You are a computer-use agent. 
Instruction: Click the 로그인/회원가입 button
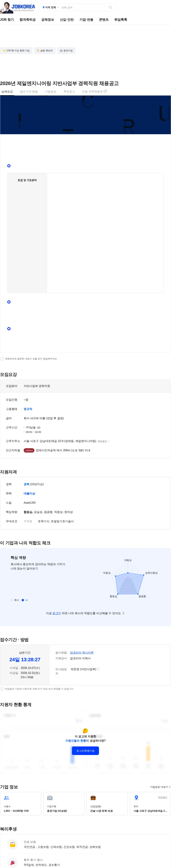click(85, 751)
